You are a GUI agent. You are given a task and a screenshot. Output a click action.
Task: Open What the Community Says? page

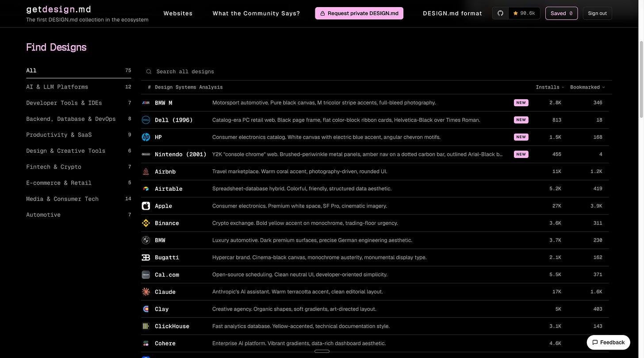[x=256, y=13]
